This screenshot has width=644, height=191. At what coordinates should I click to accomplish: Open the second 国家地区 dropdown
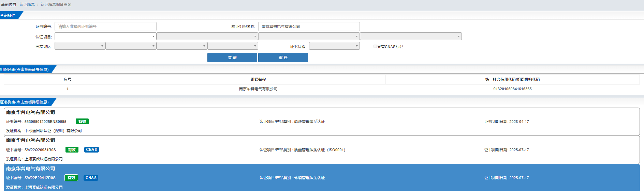[x=131, y=46]
